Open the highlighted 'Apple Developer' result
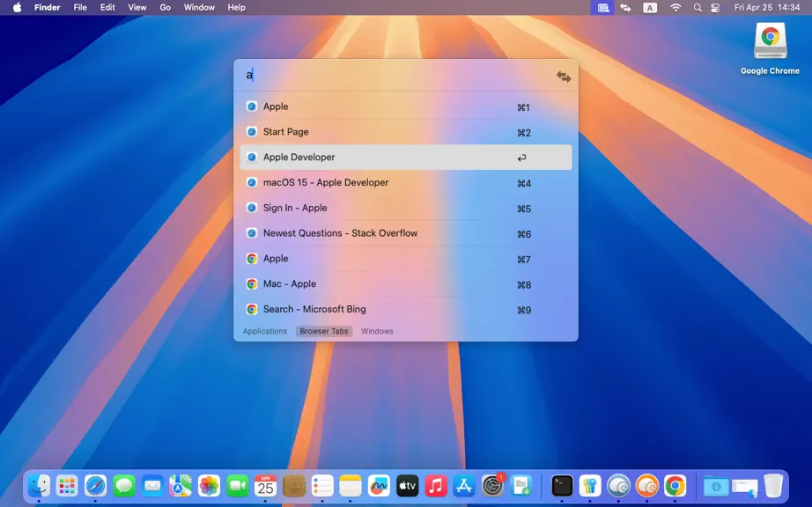The width and height of the screenshot is (812, 507). (406, 158)
